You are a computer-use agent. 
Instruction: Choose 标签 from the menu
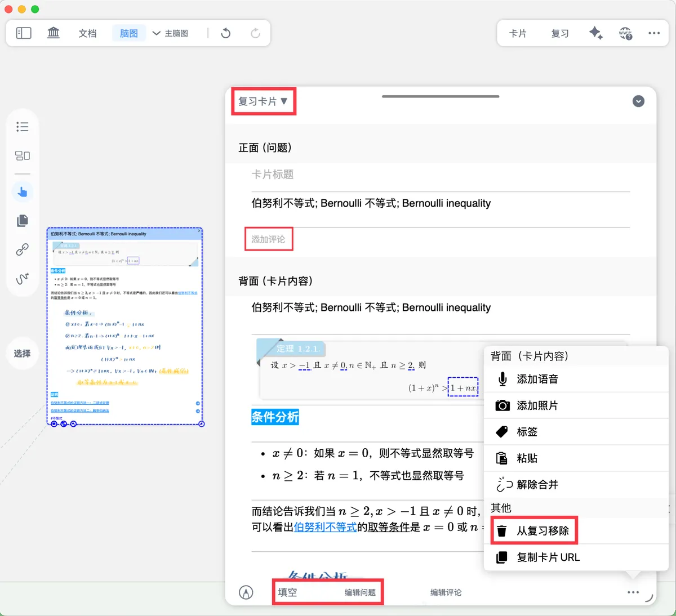tap(576, 432)
